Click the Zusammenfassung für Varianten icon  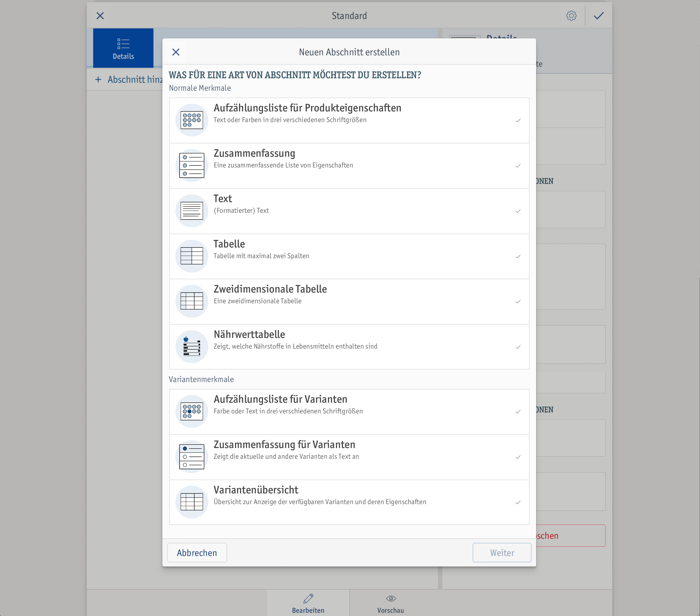(192, 457)
